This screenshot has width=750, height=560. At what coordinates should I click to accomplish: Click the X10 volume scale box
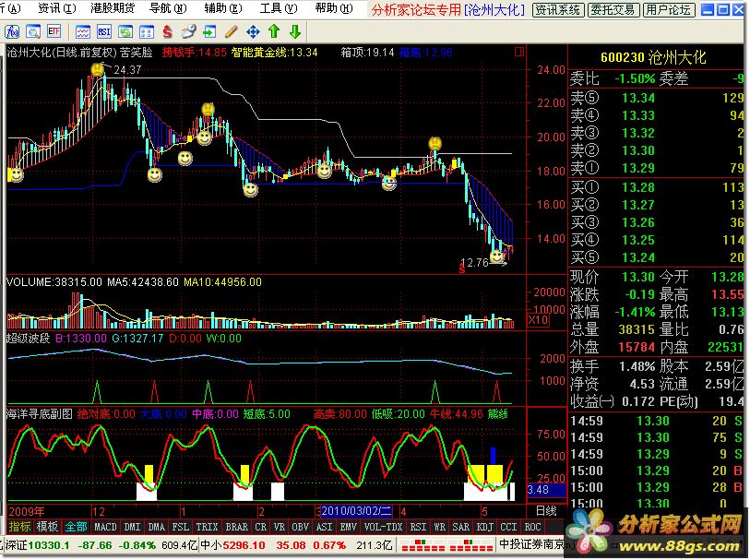[x=538, y=320]
